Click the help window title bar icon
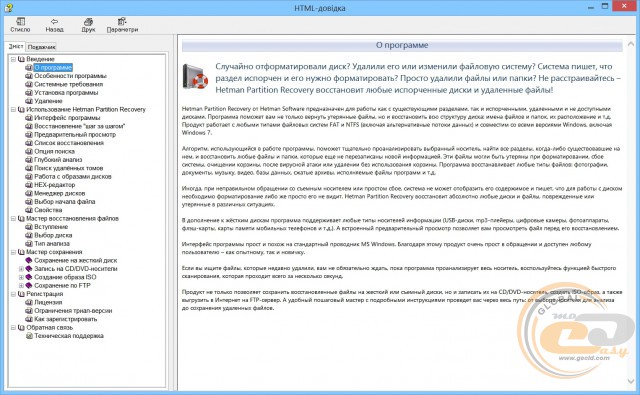 pos(8,7)
